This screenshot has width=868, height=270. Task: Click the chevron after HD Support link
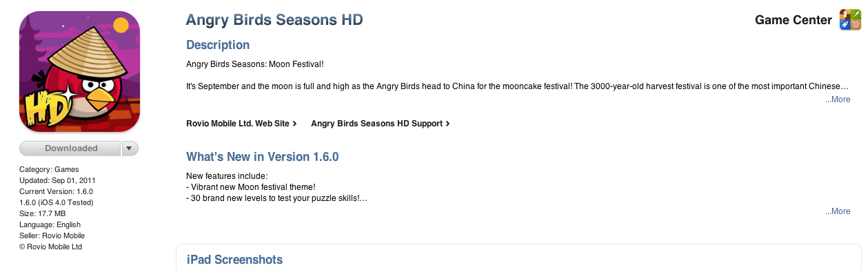pyautogui.click(x=447, y=124)
